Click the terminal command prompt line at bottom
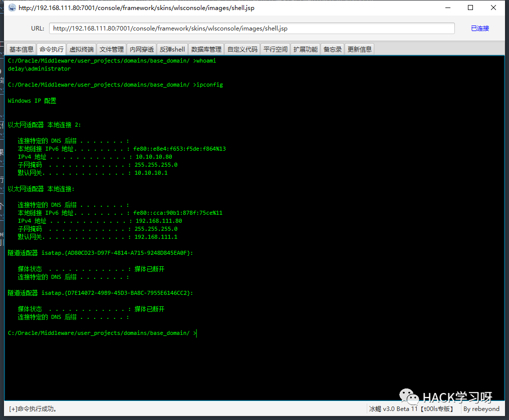This screenshot has width=509, height=420. point(102,333)
